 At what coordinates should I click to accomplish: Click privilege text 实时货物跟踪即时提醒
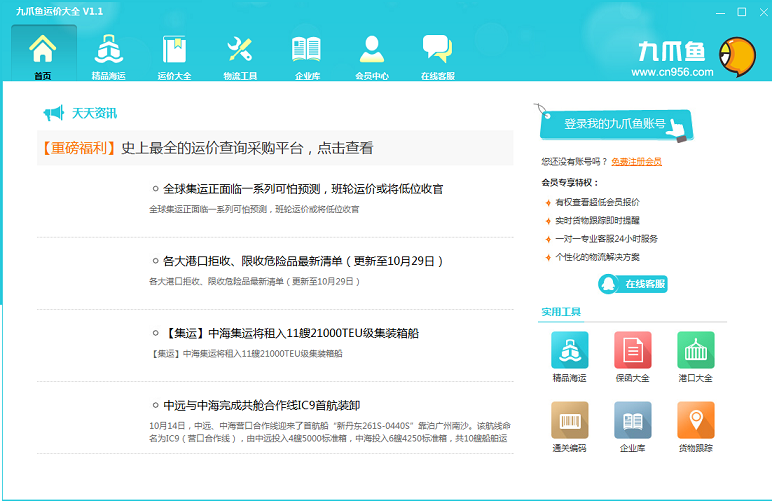(598, 220)
